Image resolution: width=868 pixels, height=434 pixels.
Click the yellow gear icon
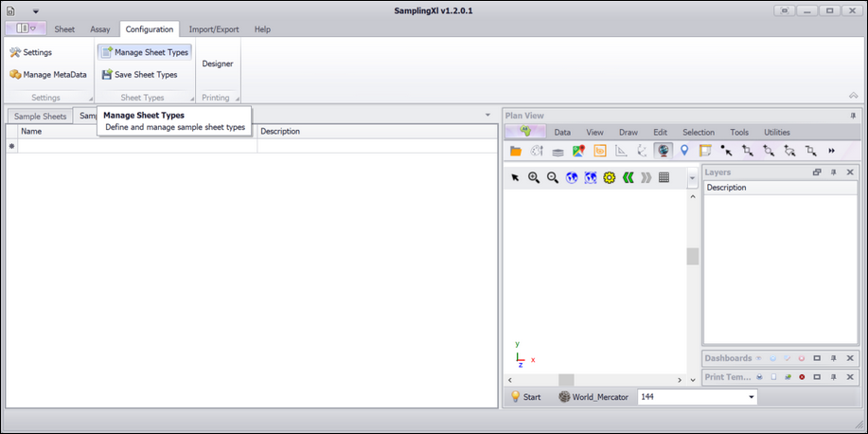pyautogui.click(x=610, y=177)
